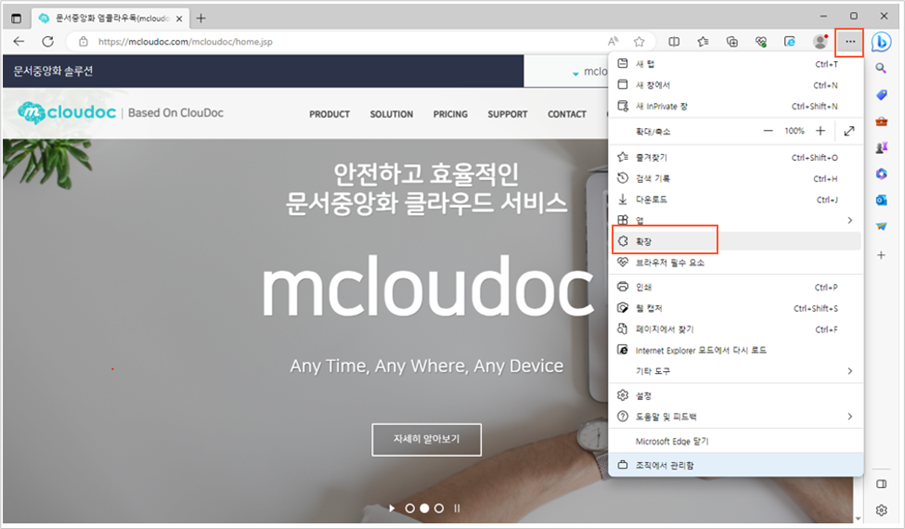
Task: Play the carousel slideshow
Action: [x=392, y=508]
